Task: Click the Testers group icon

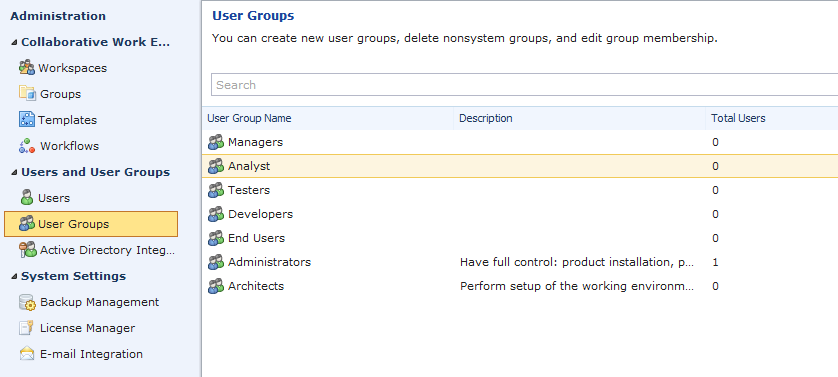Action: [216, 190]
